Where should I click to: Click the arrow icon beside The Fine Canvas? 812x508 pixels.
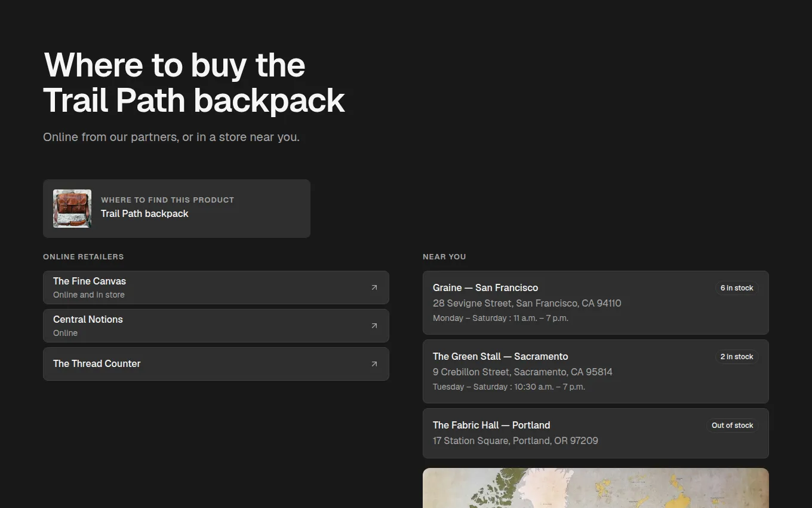tap(374, 287)
